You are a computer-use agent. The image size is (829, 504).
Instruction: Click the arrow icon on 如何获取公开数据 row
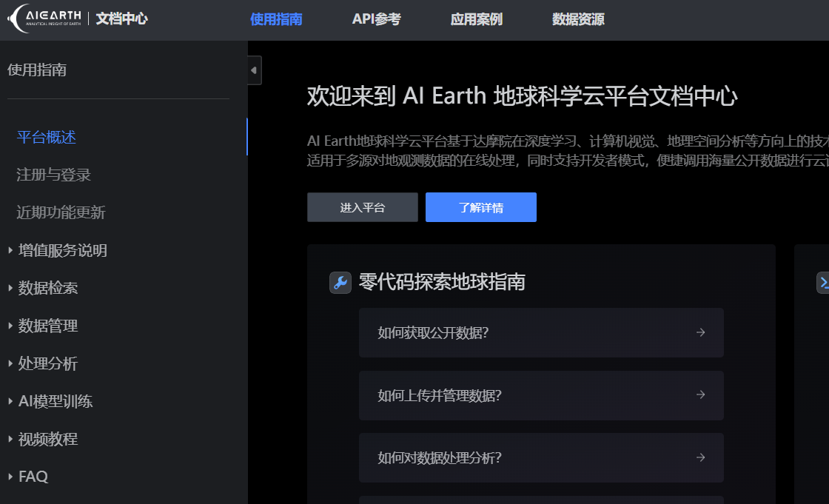coord(700,332)
